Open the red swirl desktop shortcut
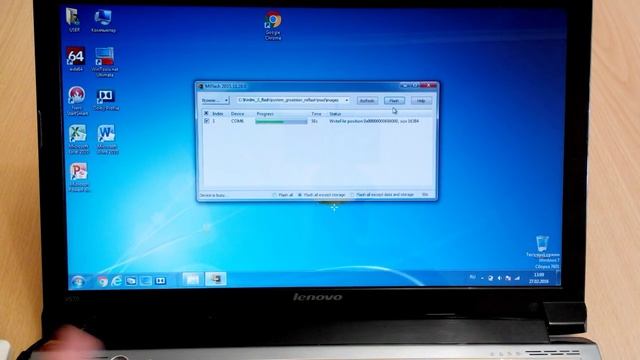The width and height of the screenshot is (640, 360). 77,100
